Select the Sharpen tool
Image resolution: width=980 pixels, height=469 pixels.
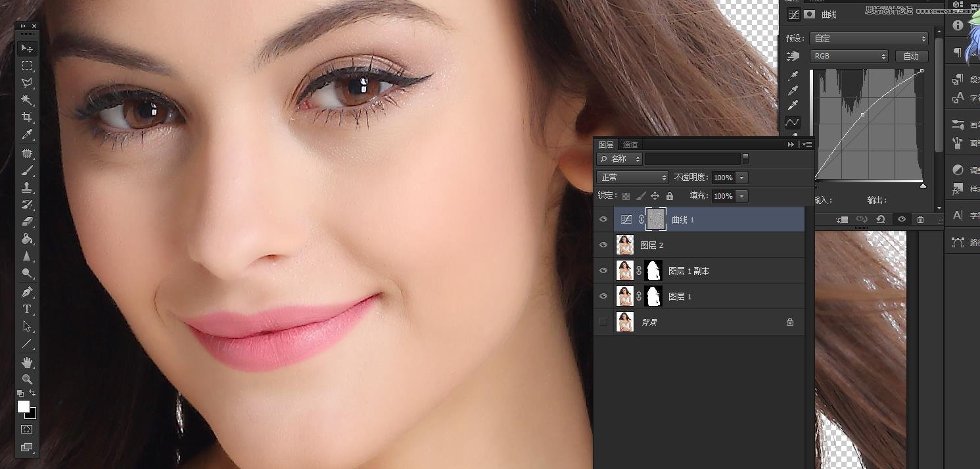[27, 256]
